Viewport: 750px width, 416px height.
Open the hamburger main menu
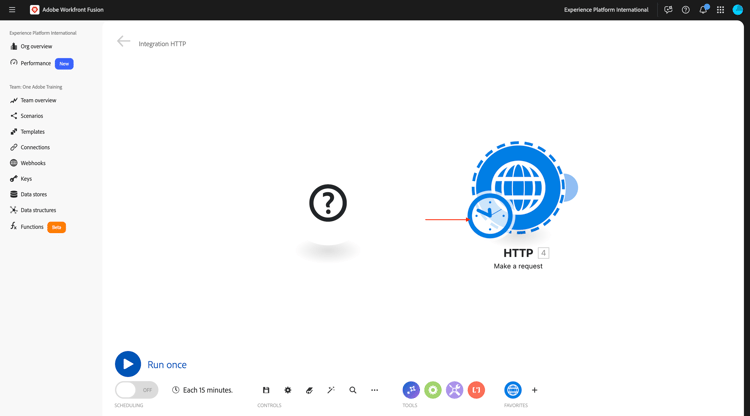pyautogui.click(x=12, y=10)
